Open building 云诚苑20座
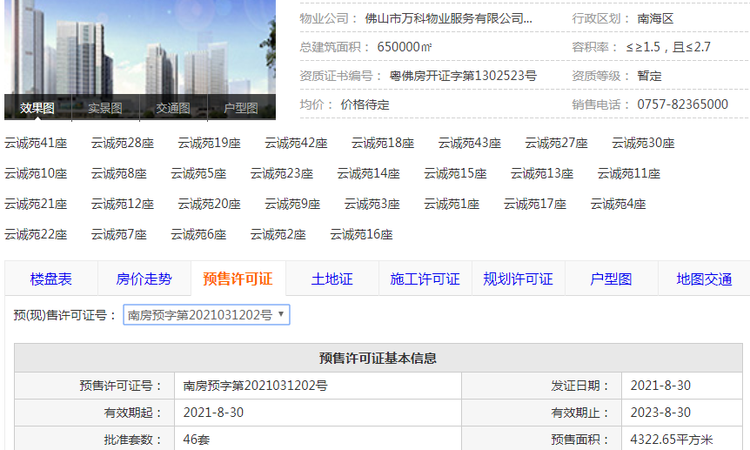750x450 pixels. (x=209, y=204)
